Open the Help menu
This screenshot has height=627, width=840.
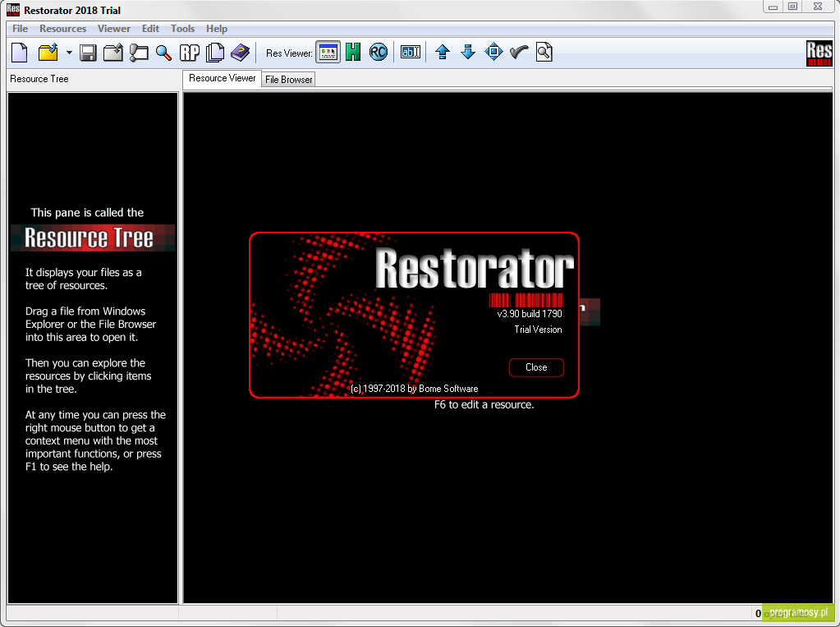tap(217, 29)
